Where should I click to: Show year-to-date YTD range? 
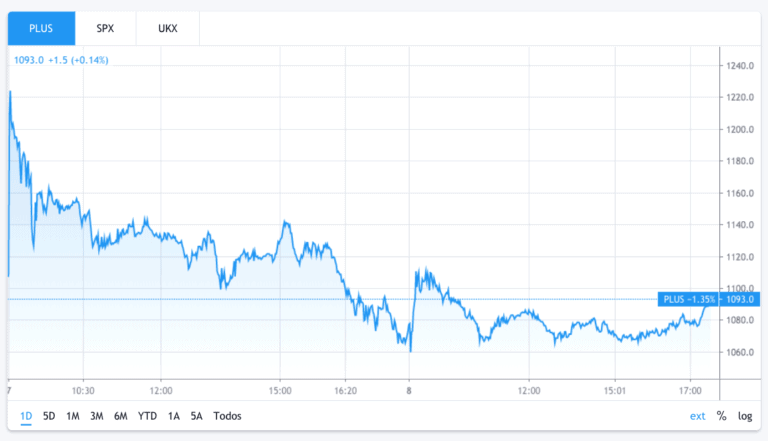coord(147,416)
